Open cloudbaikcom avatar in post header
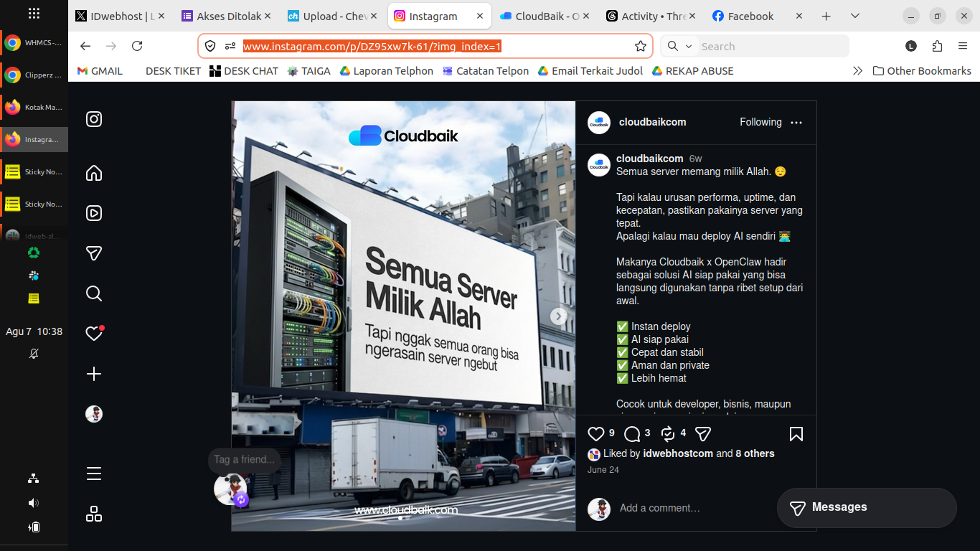The image size is (980, 551). pyautogui.click(x=599, y=123)
